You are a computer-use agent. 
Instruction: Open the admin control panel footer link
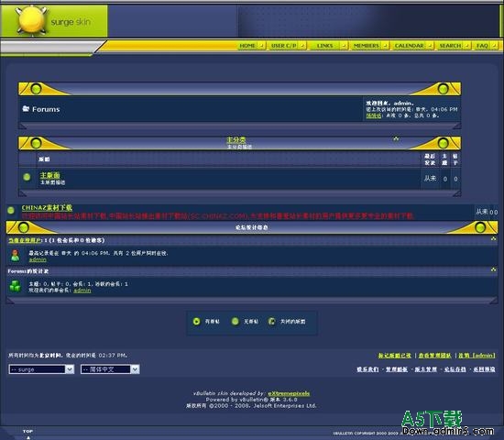[397, 369]
